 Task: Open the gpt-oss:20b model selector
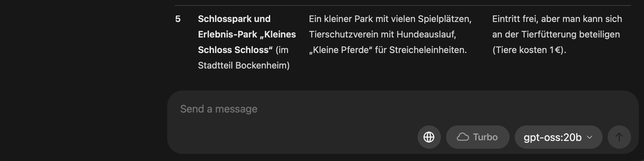point(558,137)
